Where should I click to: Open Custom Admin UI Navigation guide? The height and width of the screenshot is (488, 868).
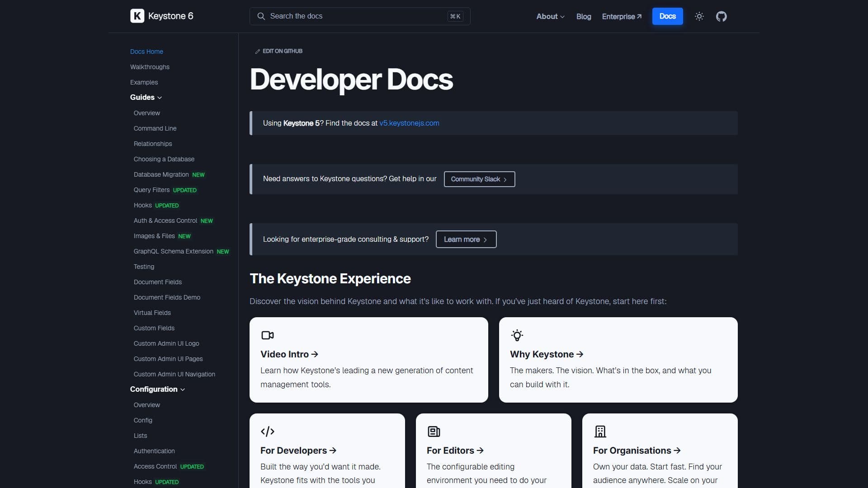(x=175, y=374)
